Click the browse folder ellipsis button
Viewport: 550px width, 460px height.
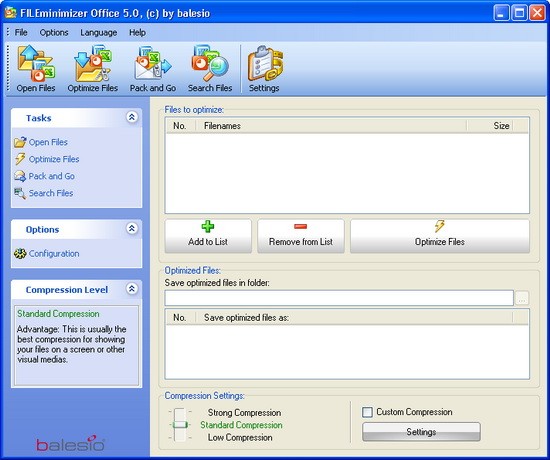click(x=522, y=298)
